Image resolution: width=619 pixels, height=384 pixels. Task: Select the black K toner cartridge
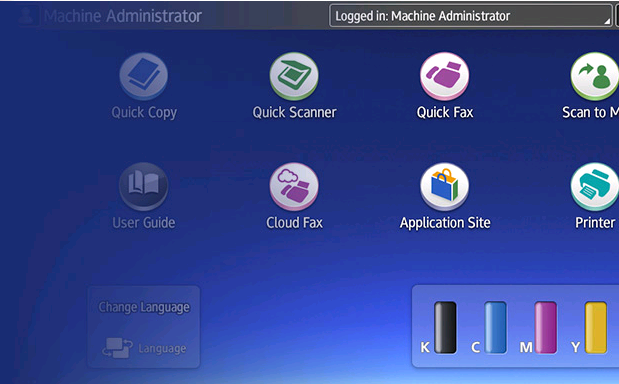(x=445, y=328)
